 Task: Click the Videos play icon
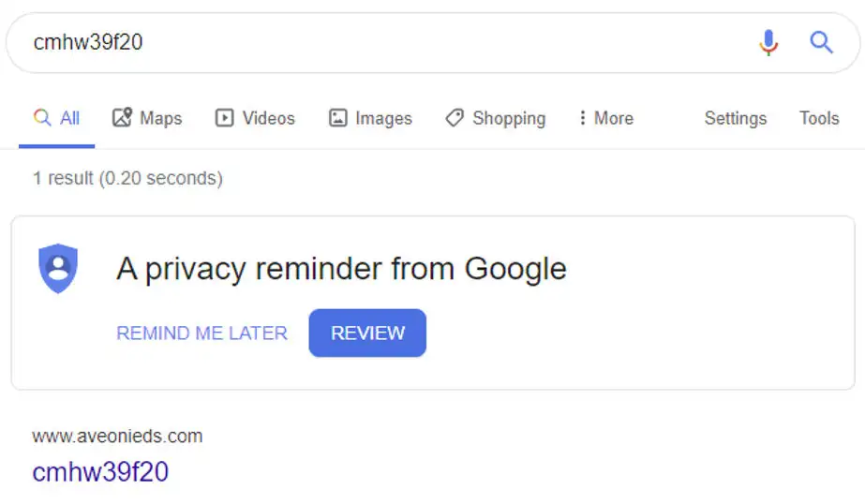pyautogui.click(x=224, y=118)
